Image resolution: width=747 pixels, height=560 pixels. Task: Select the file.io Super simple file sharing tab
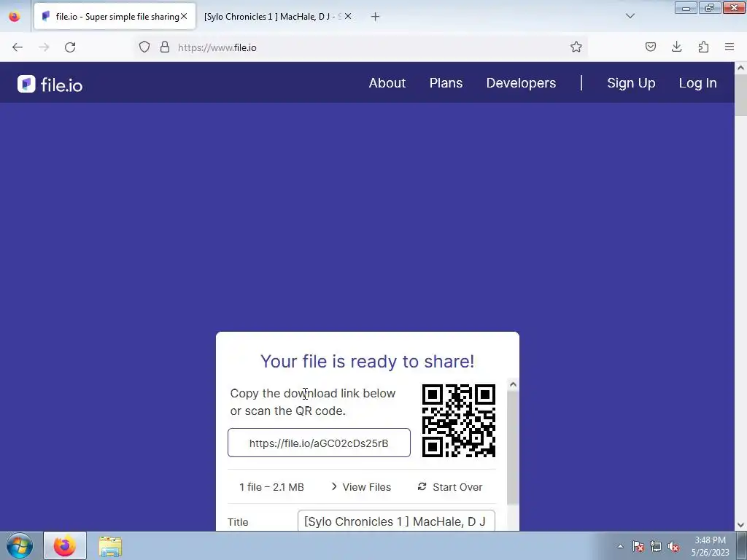tap(115, 17)
